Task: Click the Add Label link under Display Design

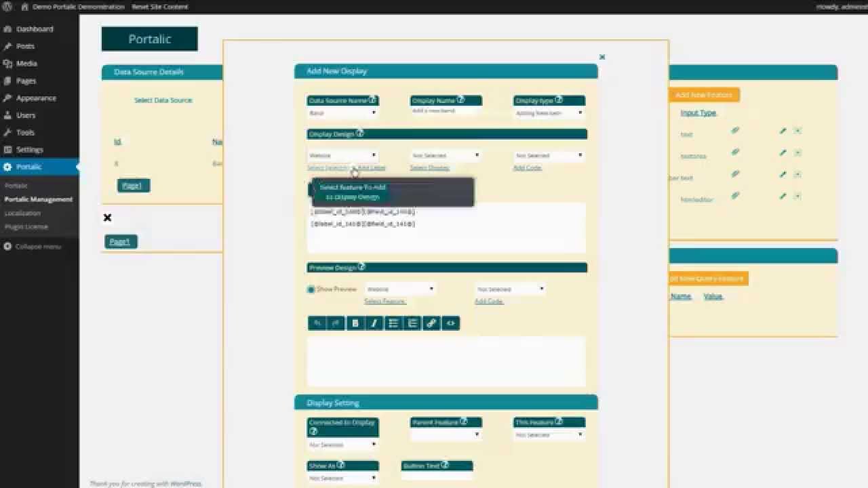Action: coord(371,167)
